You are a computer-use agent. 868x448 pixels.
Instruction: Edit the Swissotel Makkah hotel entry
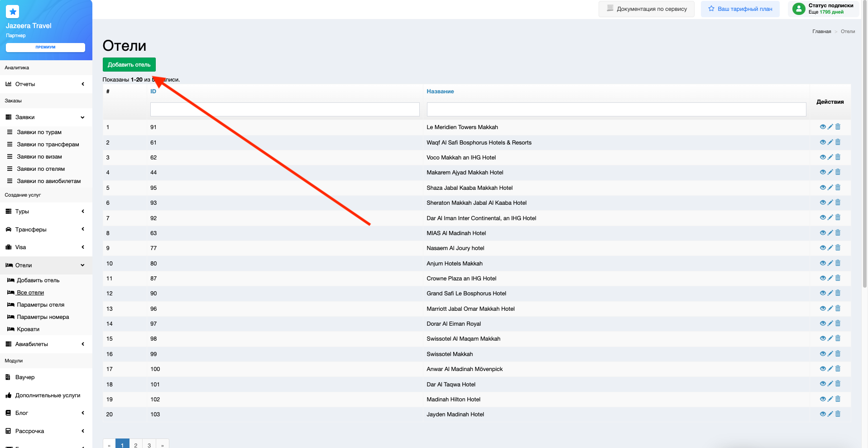tap(830, 354)
